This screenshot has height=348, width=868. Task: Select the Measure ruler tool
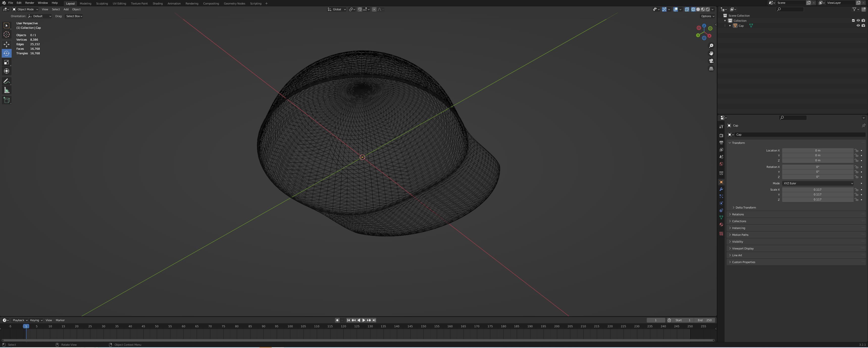click(x=6, y=90)
